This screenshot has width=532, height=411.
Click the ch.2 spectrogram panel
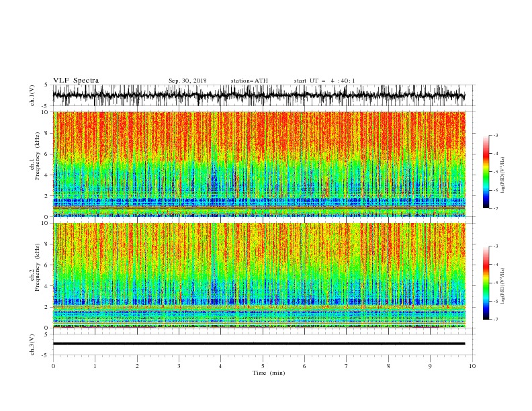point(259,275)
